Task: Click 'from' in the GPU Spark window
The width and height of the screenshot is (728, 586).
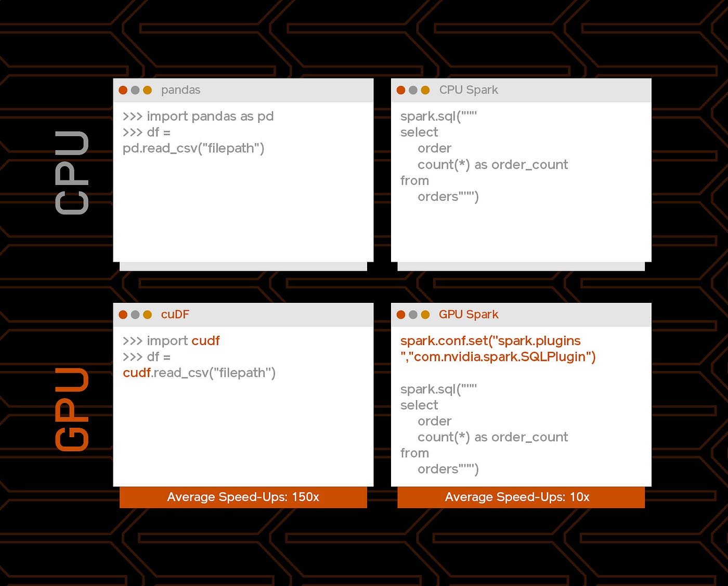Action: click(x=414, y=453)
